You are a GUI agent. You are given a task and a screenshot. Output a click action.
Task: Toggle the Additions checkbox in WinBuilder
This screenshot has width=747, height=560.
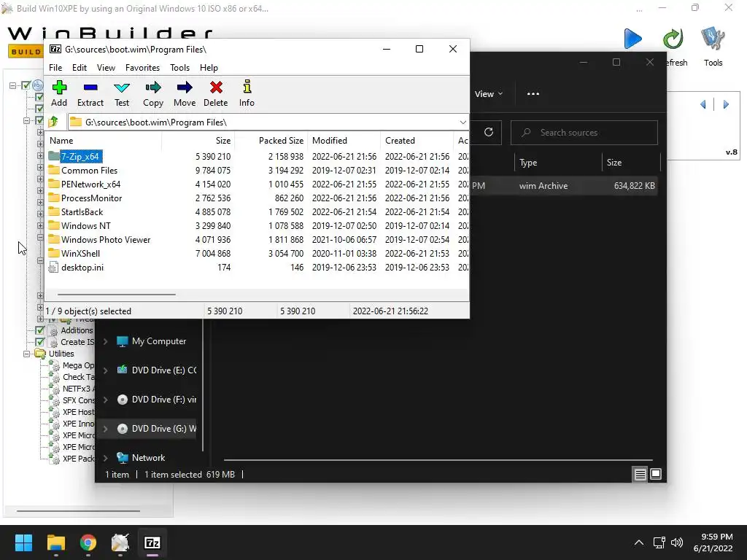pos(40,330)
